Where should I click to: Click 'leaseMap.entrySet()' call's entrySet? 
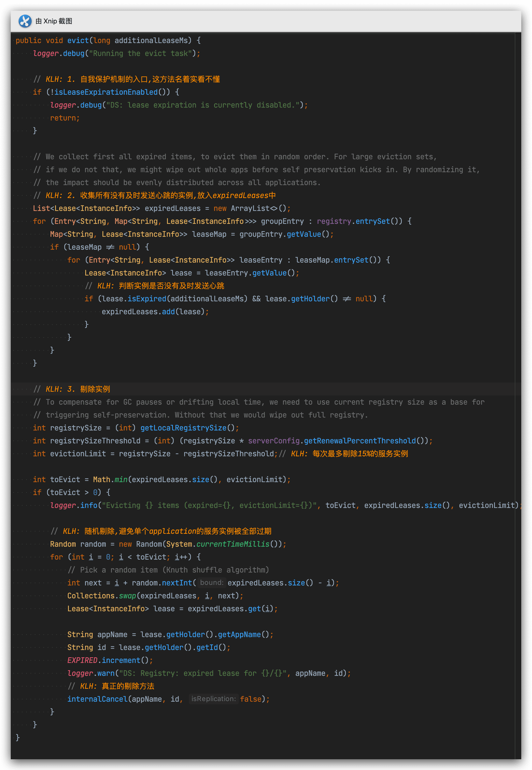coord(351,260)
